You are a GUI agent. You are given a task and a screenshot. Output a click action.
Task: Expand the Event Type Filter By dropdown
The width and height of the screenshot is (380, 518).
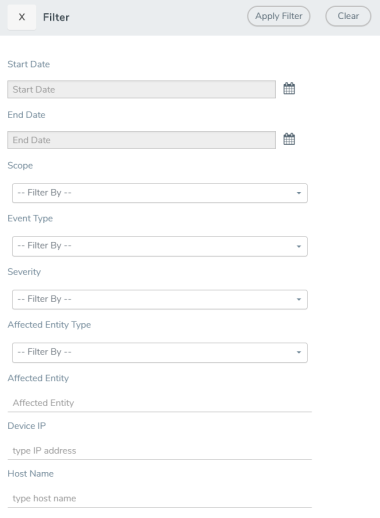(x=160, y=246)
